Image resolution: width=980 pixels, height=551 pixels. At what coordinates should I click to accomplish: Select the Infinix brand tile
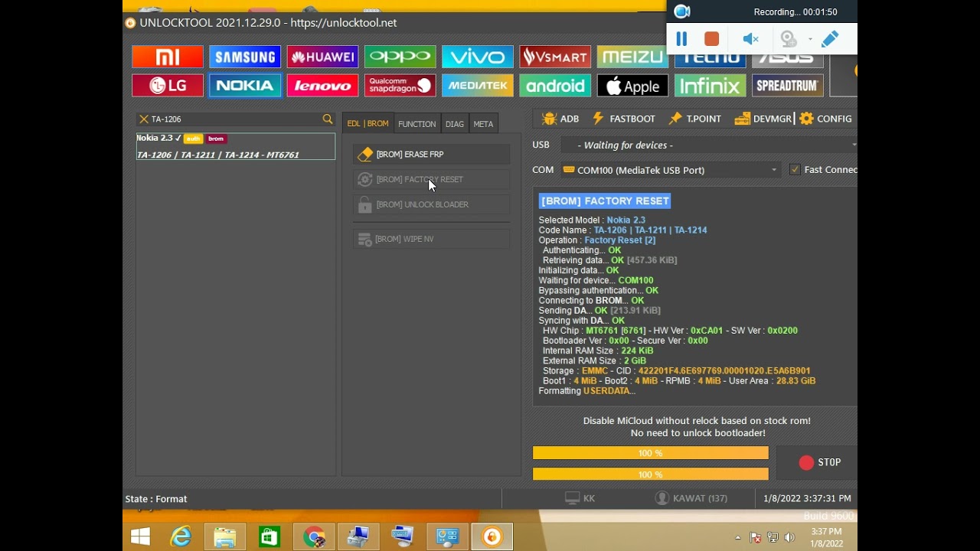click(x=710, y=86)
